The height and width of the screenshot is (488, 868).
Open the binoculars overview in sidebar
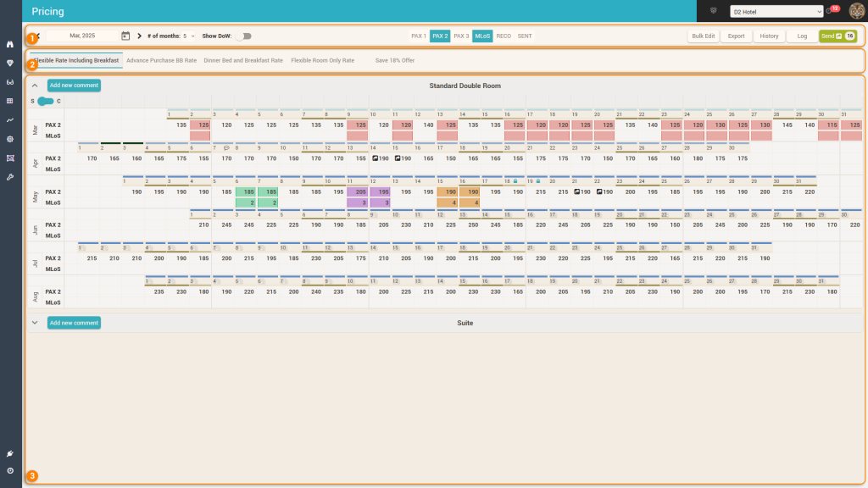coord(10,44)
